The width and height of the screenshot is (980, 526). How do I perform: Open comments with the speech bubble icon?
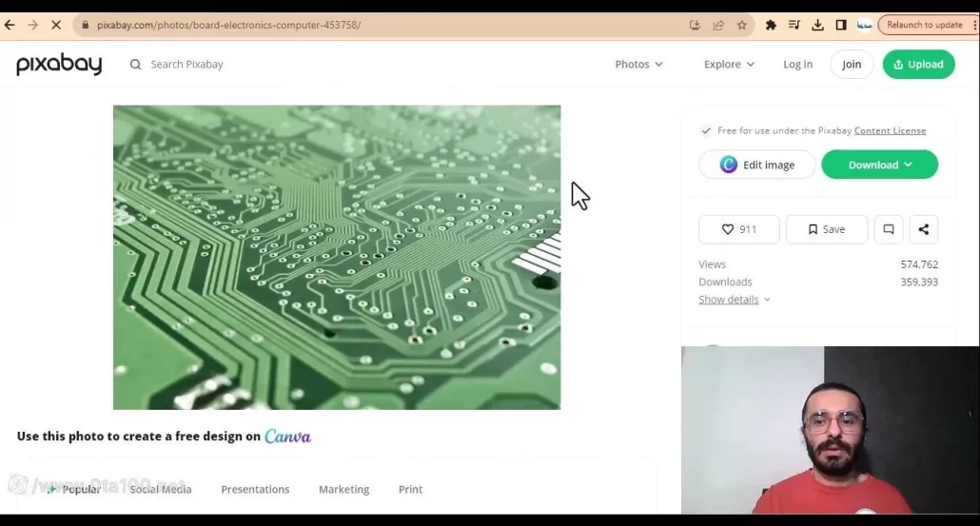888,229
